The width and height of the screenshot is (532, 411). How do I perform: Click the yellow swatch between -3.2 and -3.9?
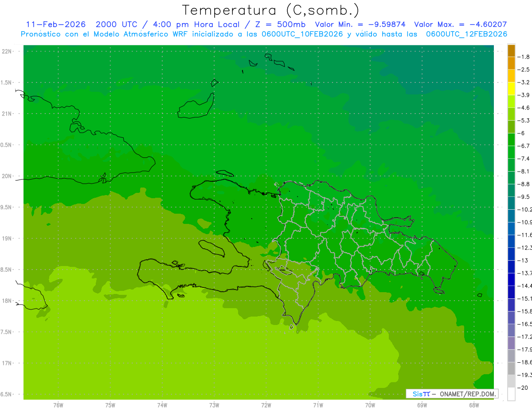[x=511, y=89]
